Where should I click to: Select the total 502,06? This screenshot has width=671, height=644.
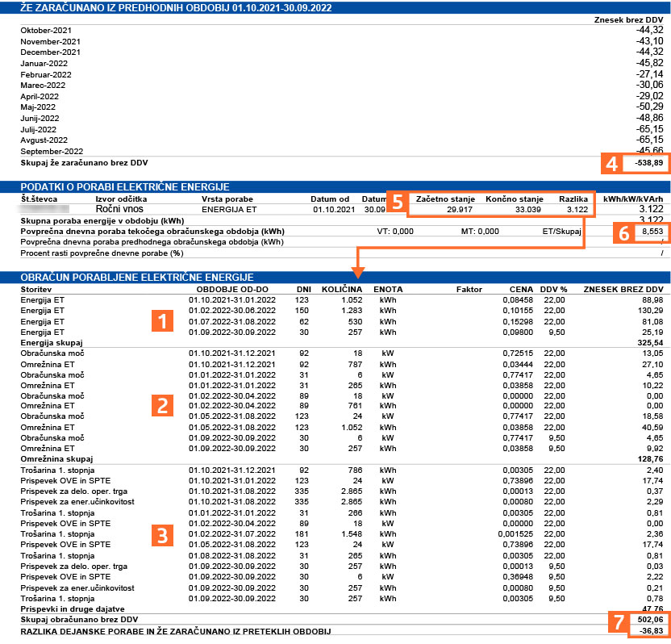[x=650, y=619]
